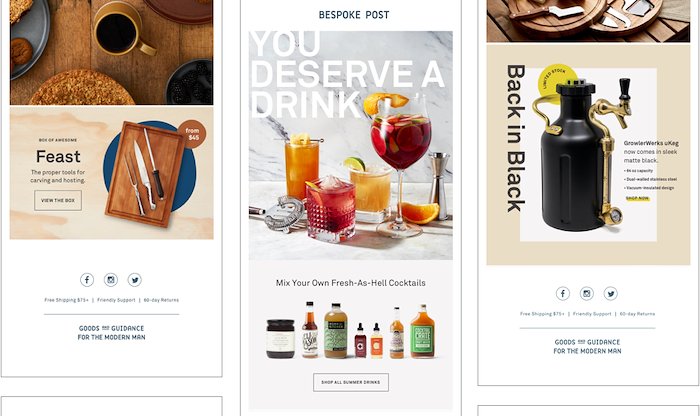Select the carving tools cutting board image
This screenshot has width=700, height=416.
tap(145, 174)
